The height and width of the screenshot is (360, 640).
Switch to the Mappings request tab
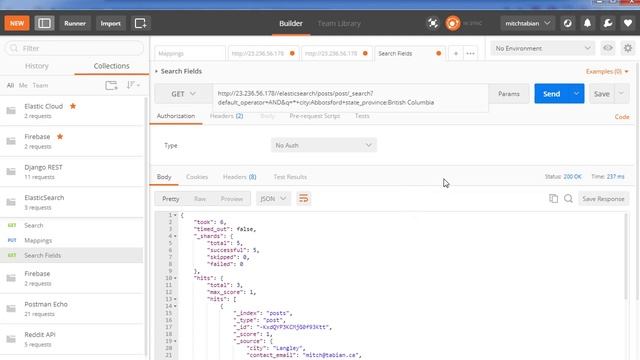[x=190, y=53]
